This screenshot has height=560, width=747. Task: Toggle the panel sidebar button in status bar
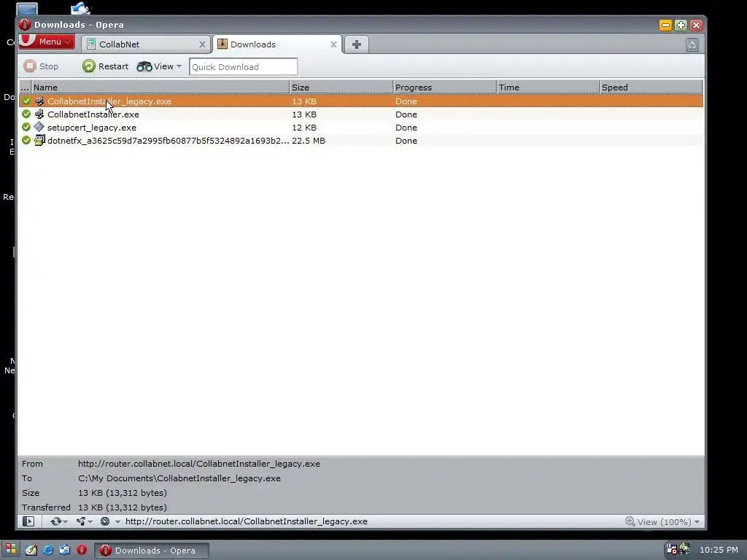point(28,521)
